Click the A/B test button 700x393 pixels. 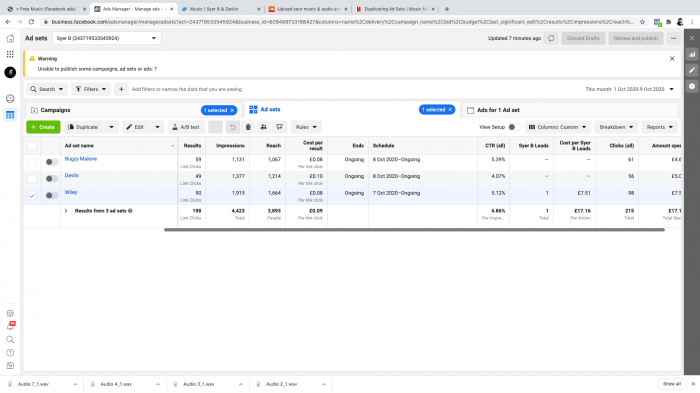pos(186,127)
